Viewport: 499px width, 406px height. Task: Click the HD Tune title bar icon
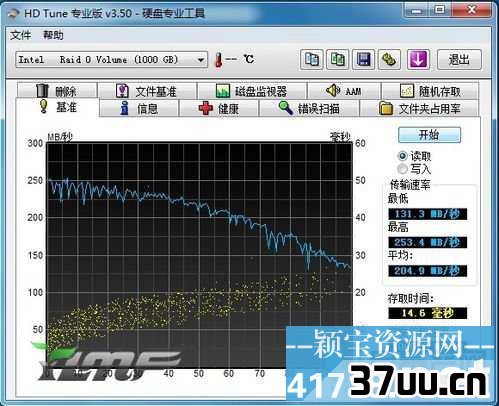(13, 13)
